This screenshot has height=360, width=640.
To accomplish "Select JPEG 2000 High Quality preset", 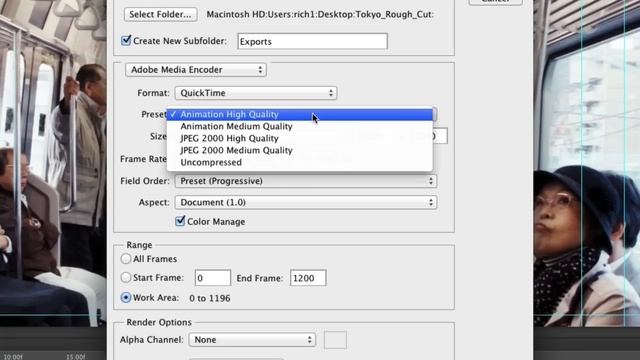I will (x=300, y=138).
